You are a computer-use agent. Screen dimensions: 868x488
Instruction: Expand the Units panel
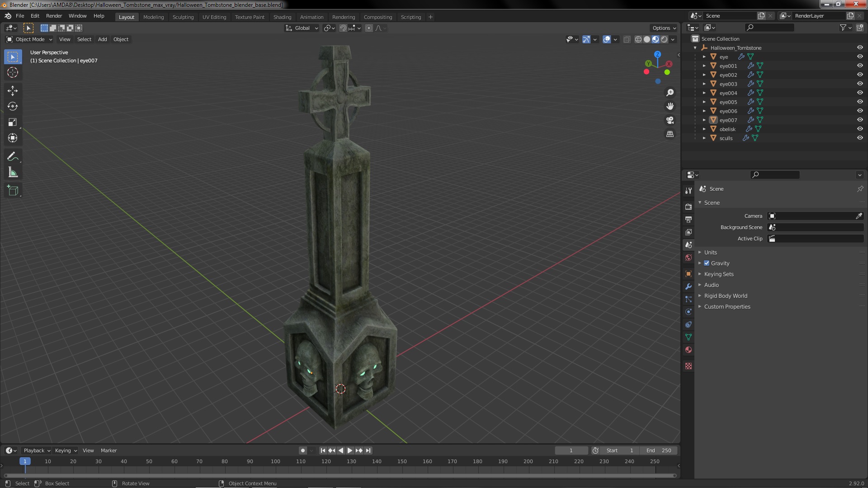[710, 252]
